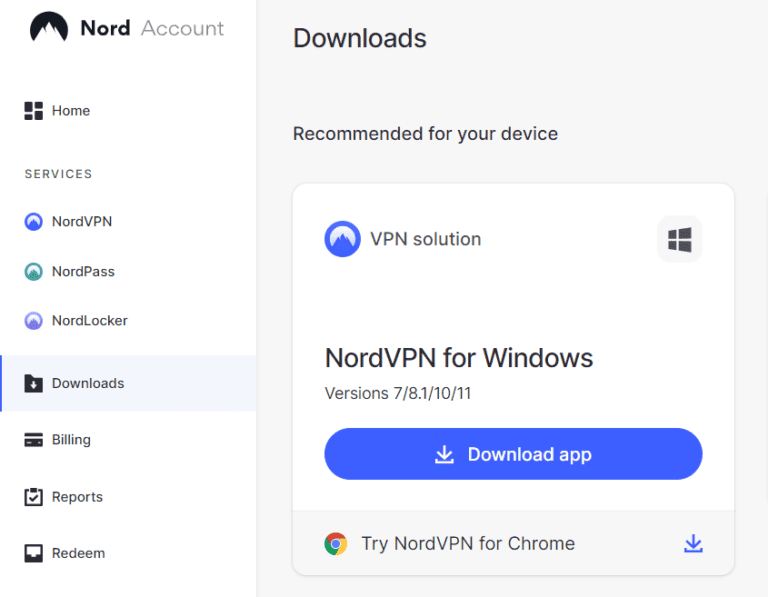Click the Redeem icon in sidebar
768x597 pixels.
click(x=34, y=553)
